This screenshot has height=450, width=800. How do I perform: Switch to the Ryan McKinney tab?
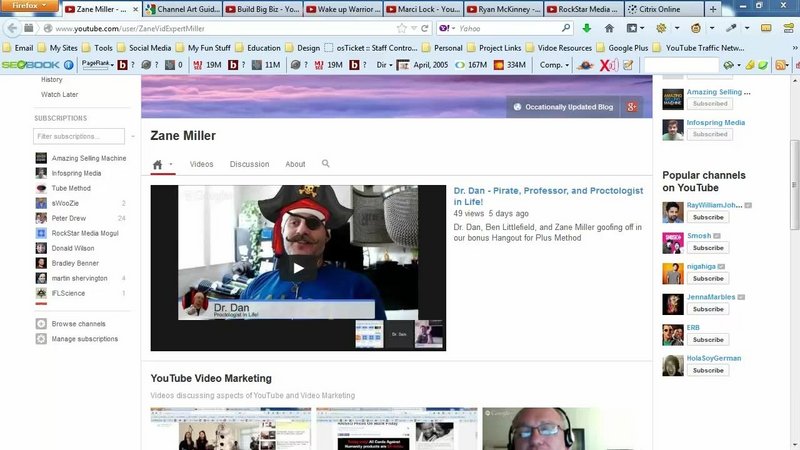coord(504,9)
